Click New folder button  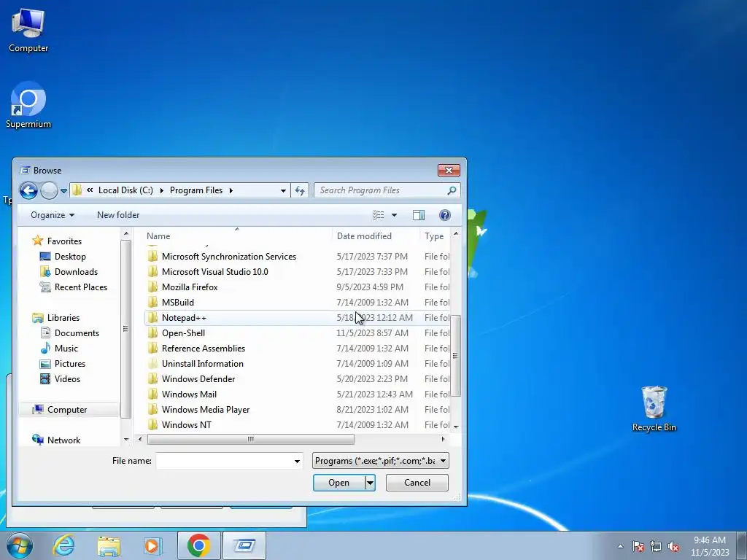point(118,215)
